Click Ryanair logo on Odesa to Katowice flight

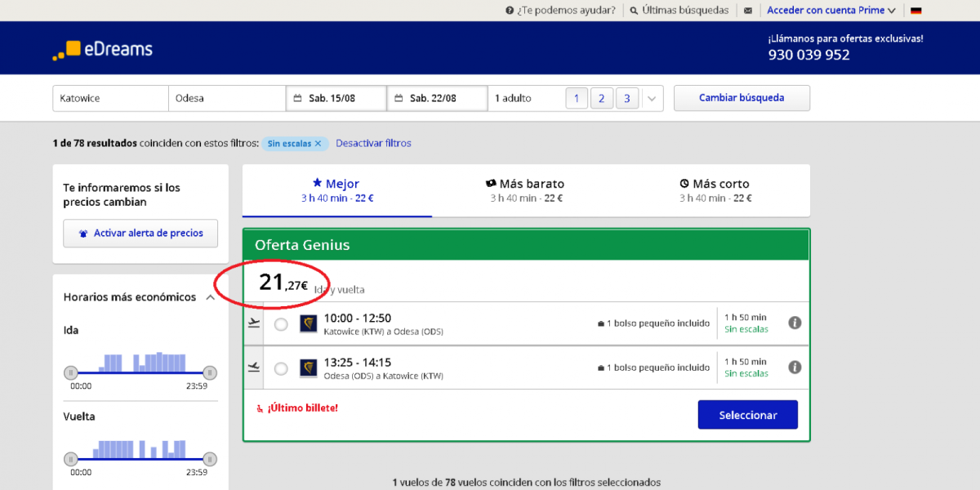click(x=309, y=368)
